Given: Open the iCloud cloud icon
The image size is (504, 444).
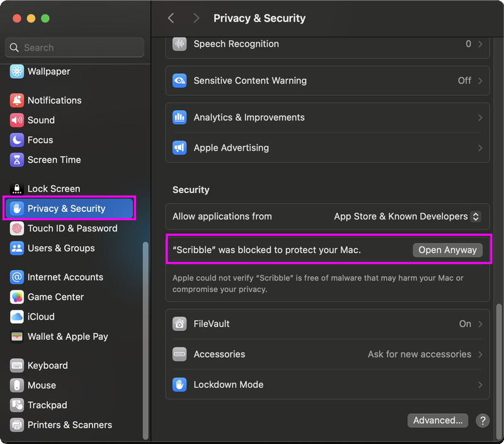Looking at the screenshot, I should (17, 317).
